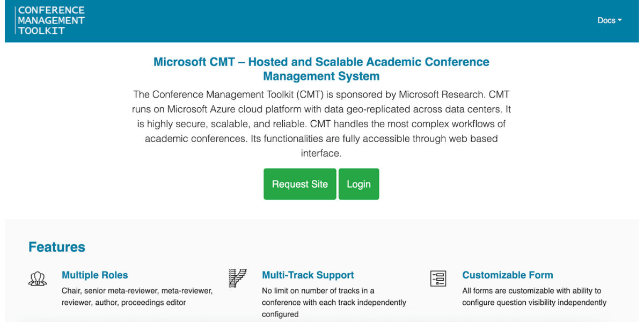This screenshot has width=644, height=322.
Task: Open the Multiple Roles feature link
Action: (94, 275)
